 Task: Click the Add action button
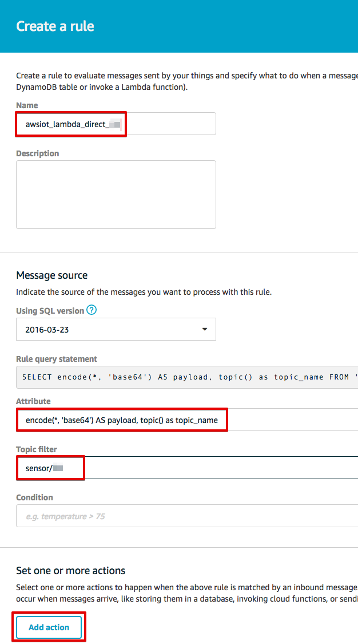[x=49, y=627]
